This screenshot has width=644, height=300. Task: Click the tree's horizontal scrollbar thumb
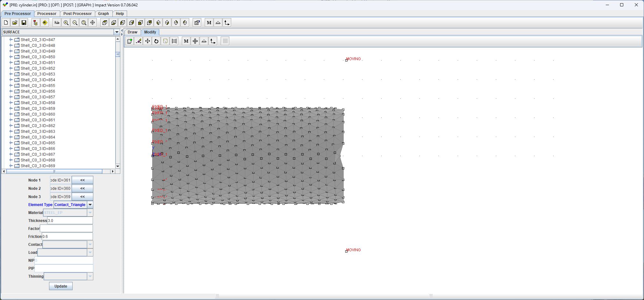(x=54, y=171)
